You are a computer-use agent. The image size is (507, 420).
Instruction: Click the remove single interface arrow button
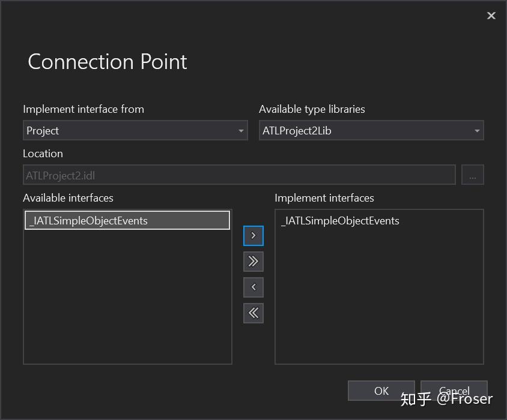pyautogui.click(x=253, y=287)
